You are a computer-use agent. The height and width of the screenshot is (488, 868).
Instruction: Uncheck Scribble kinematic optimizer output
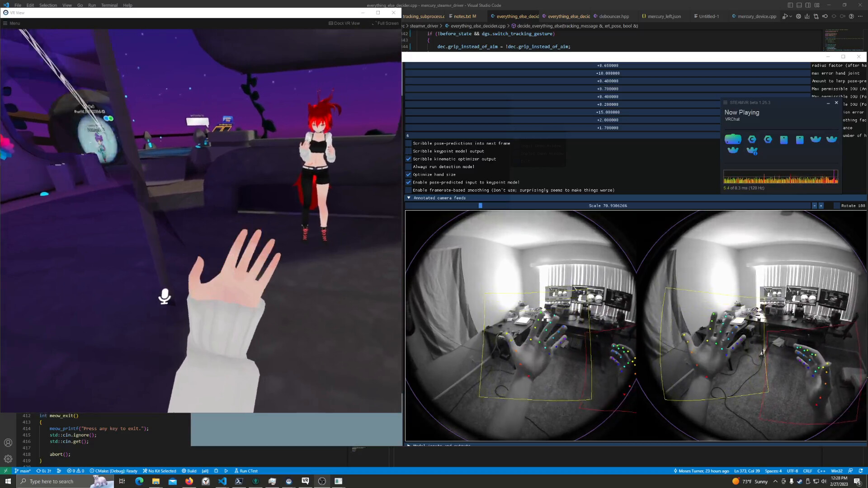click(409, 159)
